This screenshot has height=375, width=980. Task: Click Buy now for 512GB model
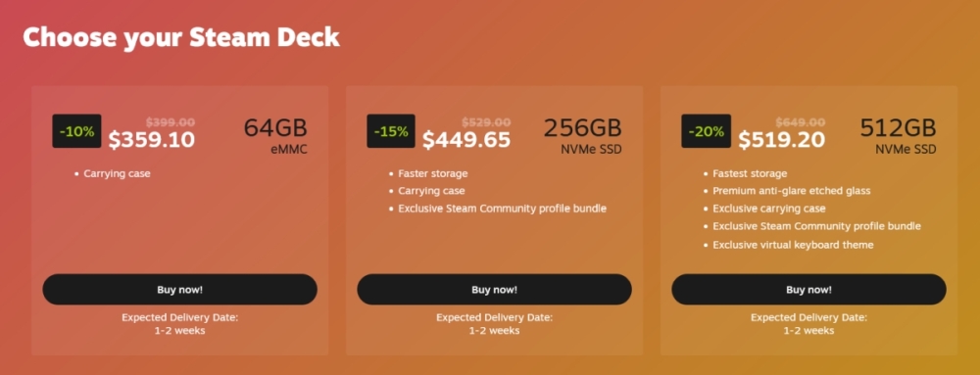808,290
